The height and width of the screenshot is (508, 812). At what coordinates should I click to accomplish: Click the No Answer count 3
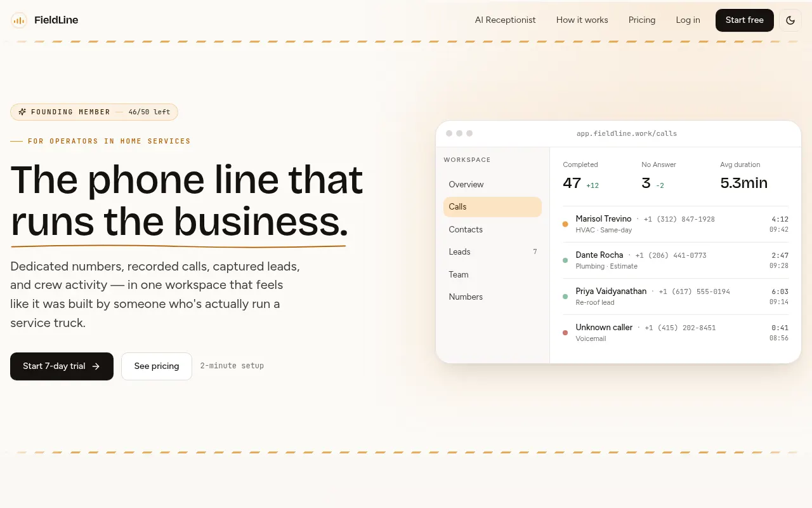[x=646, y=183]
